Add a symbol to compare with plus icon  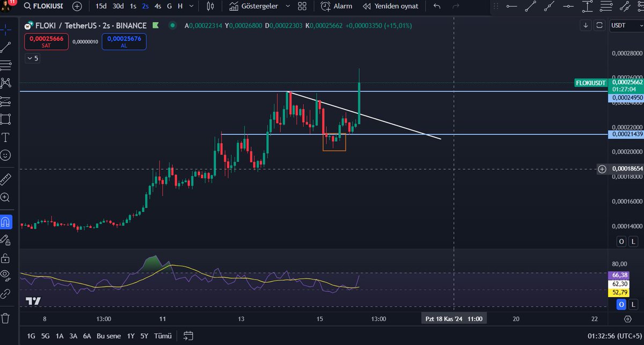click(77, 6)
